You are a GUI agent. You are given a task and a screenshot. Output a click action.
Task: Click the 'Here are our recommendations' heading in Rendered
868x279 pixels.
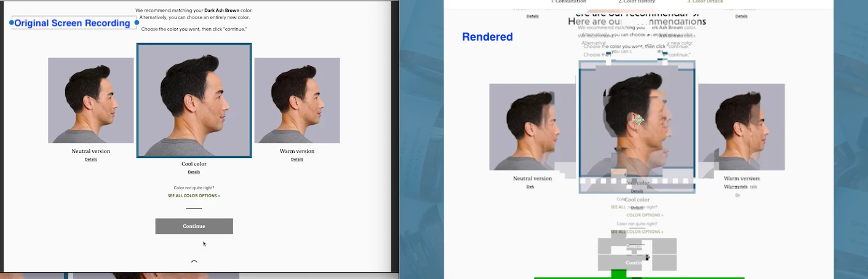637,22
